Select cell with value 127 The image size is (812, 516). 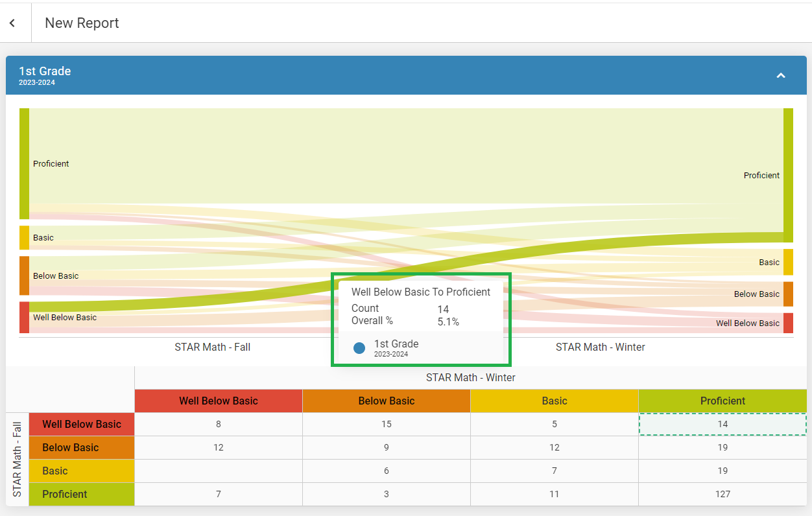[722, 494]
